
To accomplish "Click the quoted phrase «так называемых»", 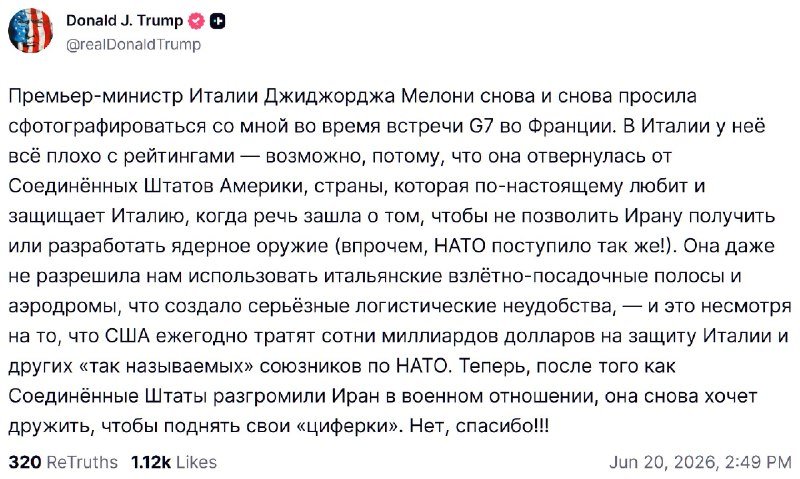I will tap(166, 366).
